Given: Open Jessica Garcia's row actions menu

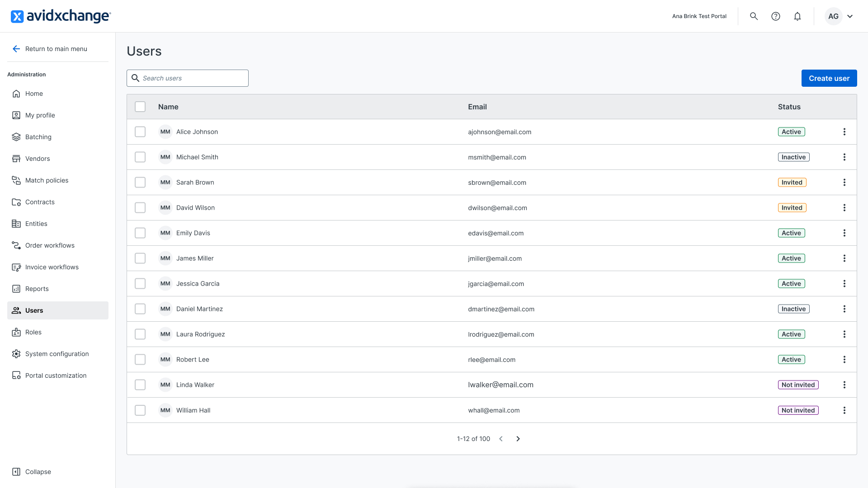Looking at the screenshot, I should 844,284.
